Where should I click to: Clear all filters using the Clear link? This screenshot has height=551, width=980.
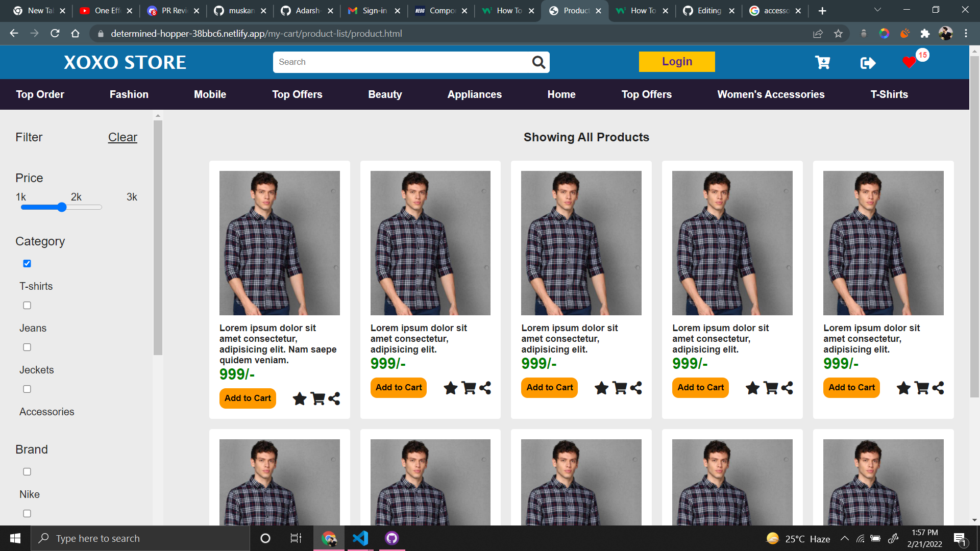pyautogui.click(x=122, y=137)
